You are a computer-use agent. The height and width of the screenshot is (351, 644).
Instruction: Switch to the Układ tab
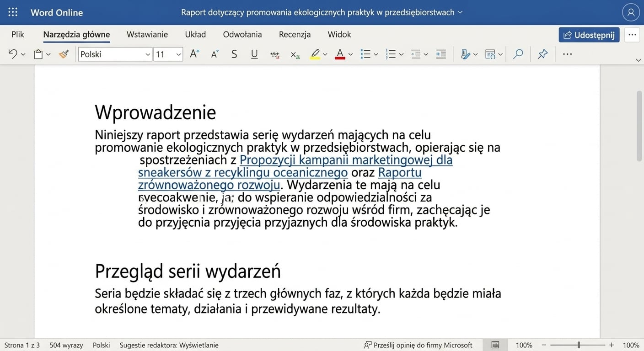tap(195, 34)
